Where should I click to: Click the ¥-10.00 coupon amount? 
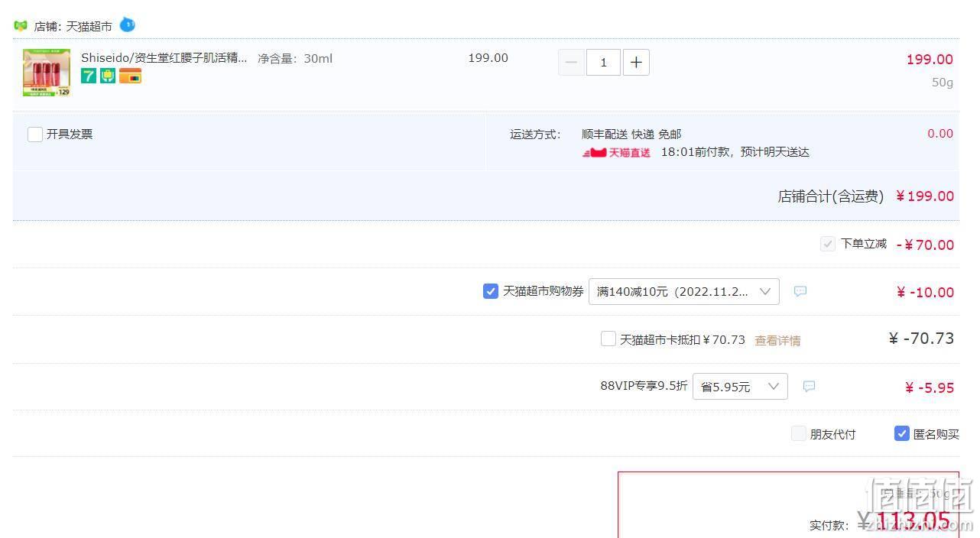pos(925,293)
